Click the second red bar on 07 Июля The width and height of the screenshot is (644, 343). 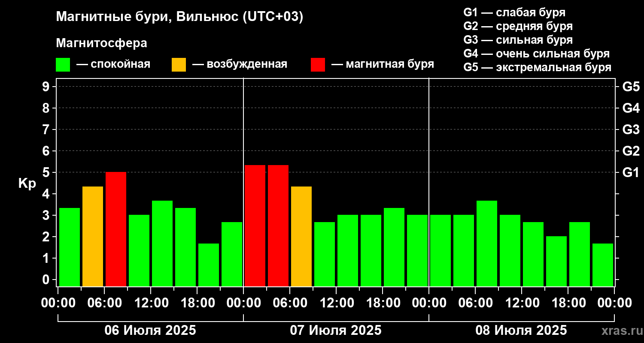[278, 226]
